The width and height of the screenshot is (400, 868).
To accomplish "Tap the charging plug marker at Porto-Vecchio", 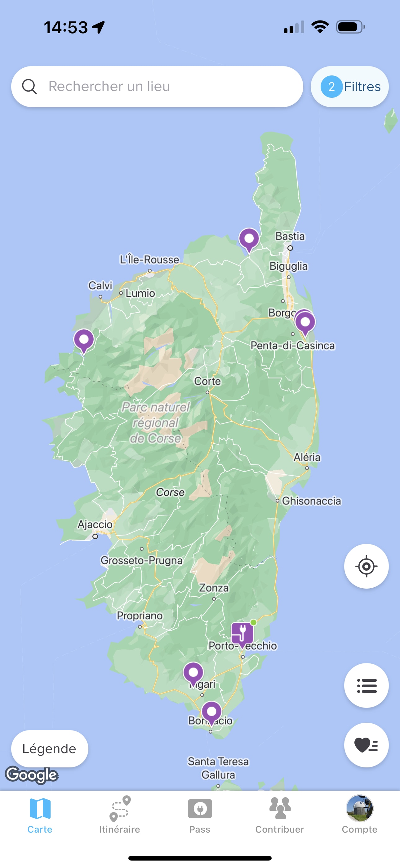I will tap(242, 635).
